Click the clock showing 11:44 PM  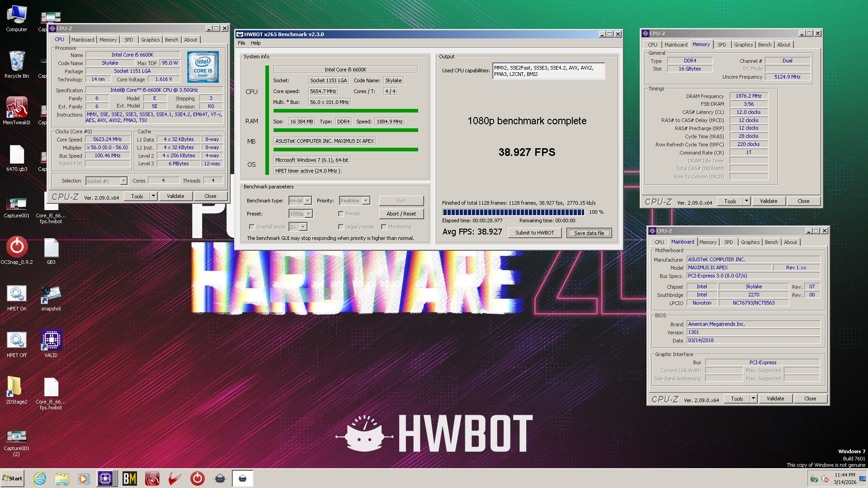coord(844,475)
